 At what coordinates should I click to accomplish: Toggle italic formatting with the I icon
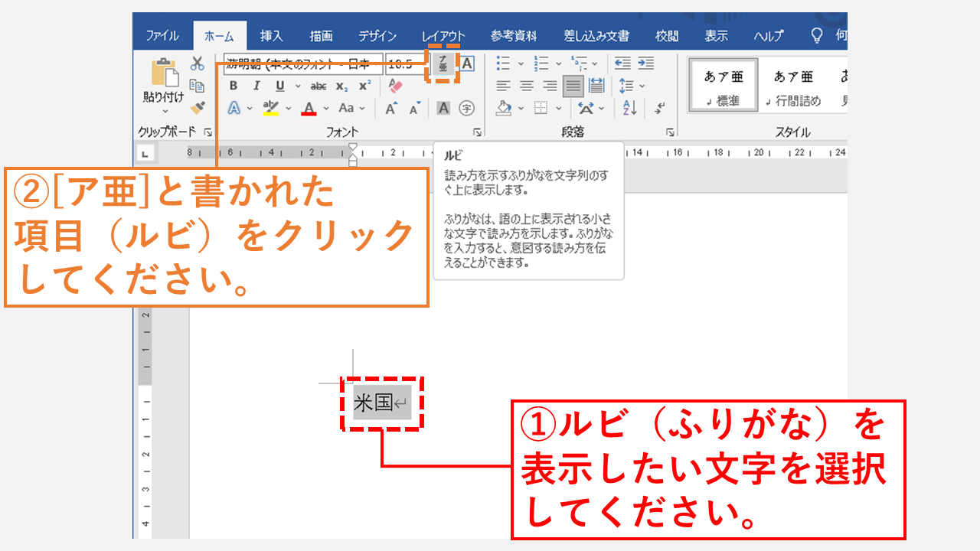tap(256, 85)
